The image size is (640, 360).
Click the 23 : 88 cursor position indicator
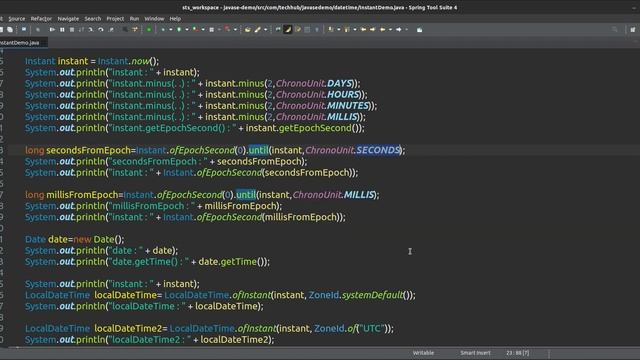[x=518, y=353]
